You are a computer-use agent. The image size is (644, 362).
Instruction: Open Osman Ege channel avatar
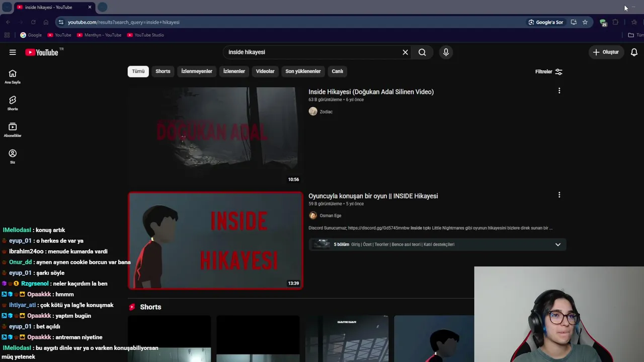(313, 216)
